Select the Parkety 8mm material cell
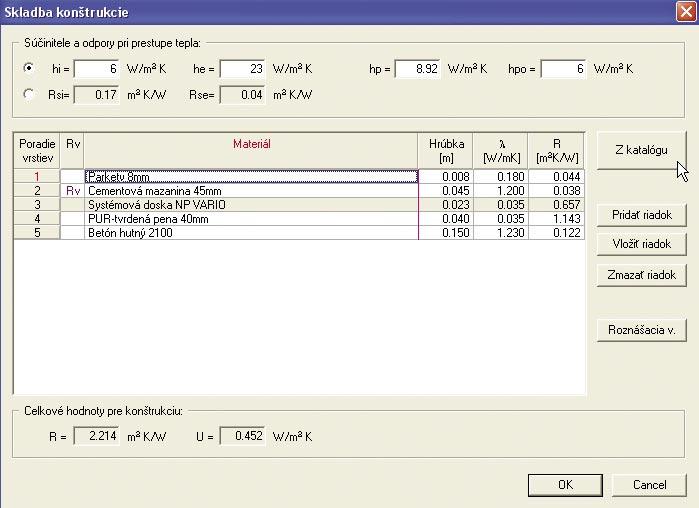Screen dimensions: 699x508 (x=251, y=176)
